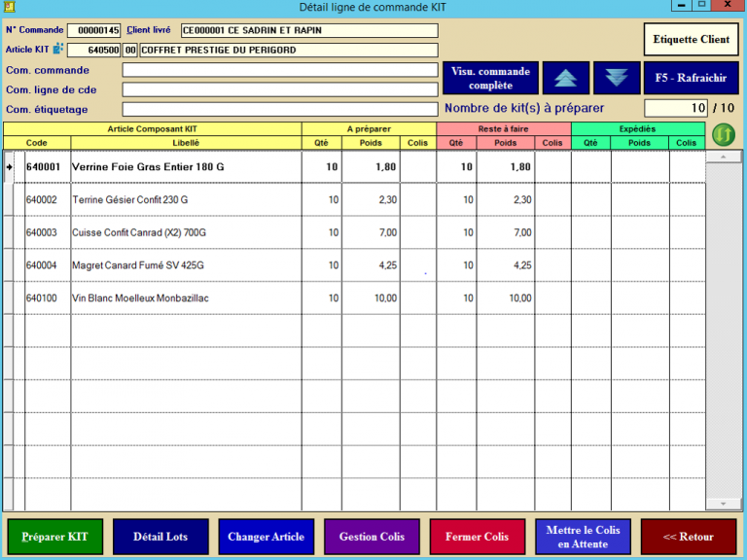Click the Etiquette Client button
The height and width of the screenshot is (560, 747).
coord(691,40)
